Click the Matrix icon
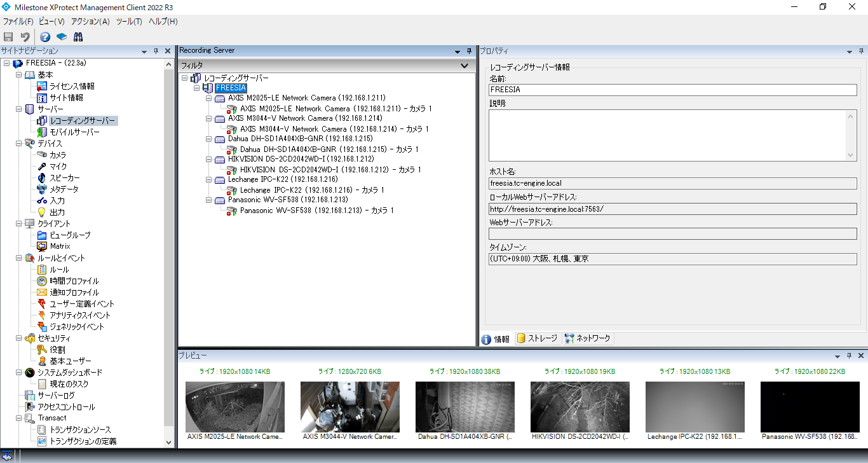 point(42,247)
